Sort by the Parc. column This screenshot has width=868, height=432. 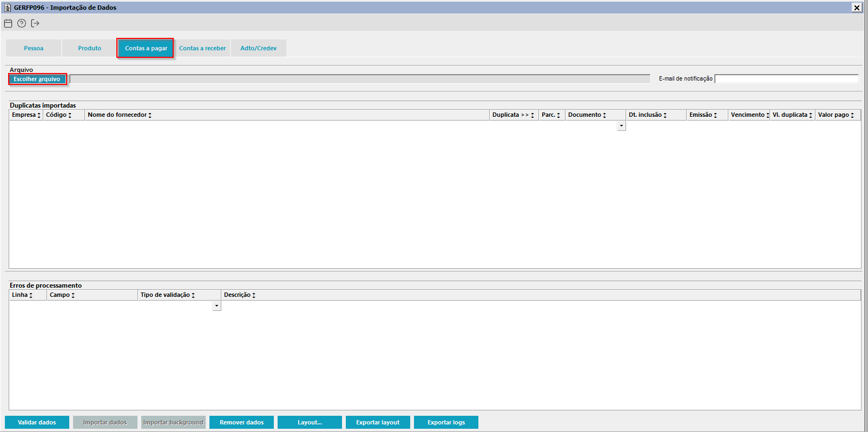point(552,115)
